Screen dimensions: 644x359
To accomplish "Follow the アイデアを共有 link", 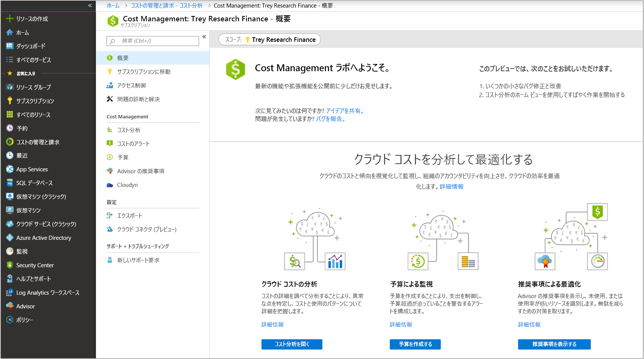I will 346,111.
